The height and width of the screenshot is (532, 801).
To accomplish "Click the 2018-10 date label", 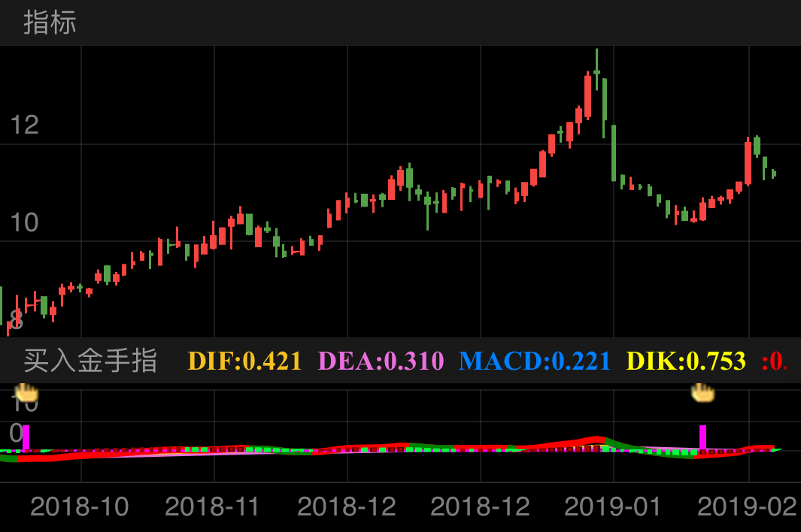I will coord(79,506).
